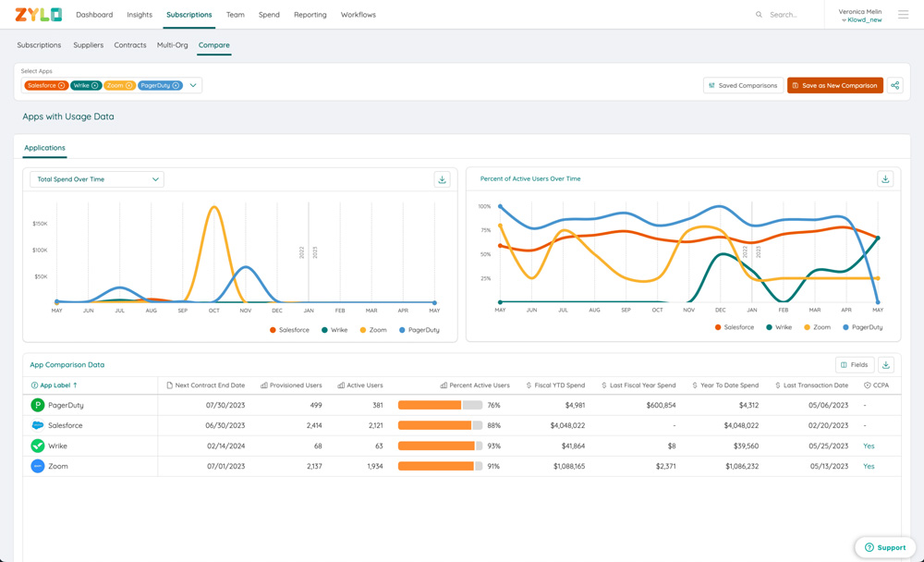The image size is (924, 562).
Task: Click Salesforce 88% active users bar
Action: (x=440, y=425)
